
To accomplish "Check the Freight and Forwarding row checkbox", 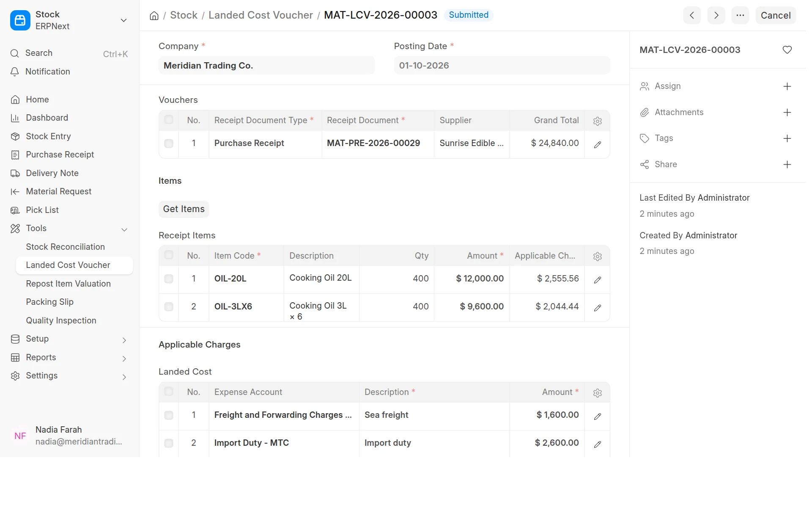I will (x=169, y=415).
